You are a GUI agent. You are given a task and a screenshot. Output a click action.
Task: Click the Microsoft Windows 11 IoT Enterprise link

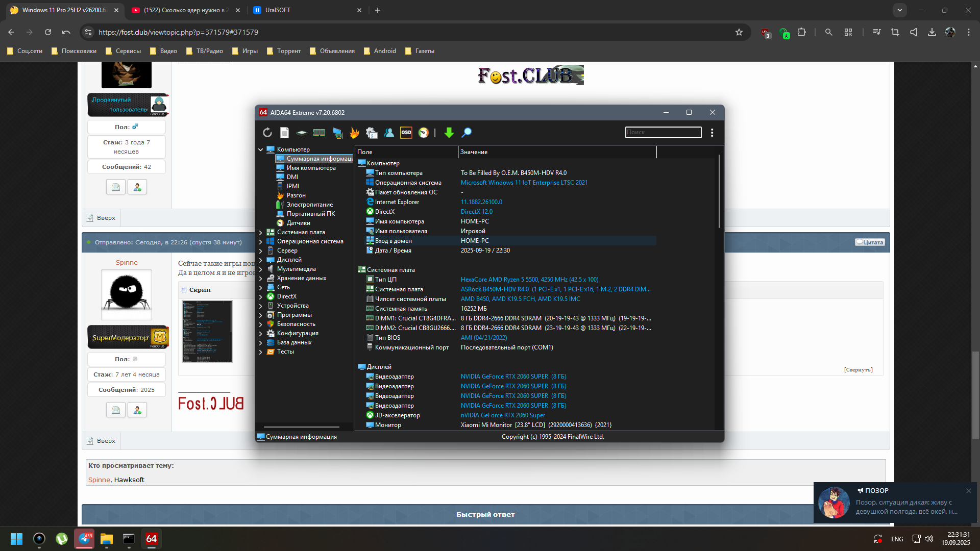[524, 183]
